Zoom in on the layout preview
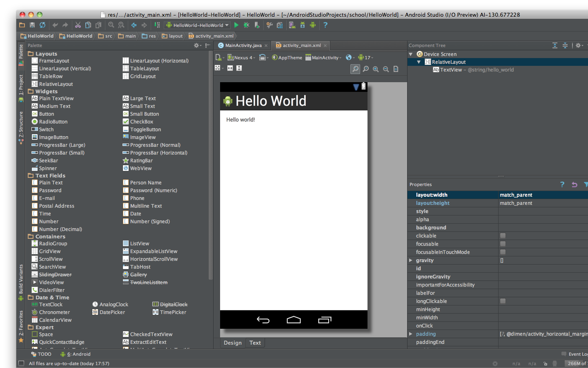 point(375,69)
